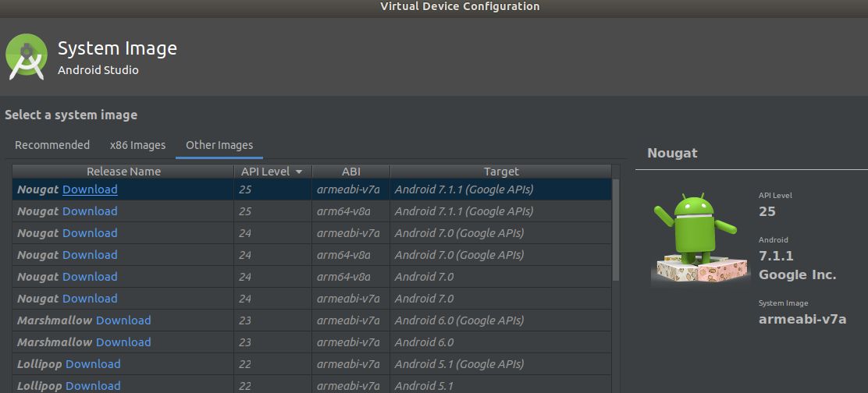Select the Other Images tab

pos(219,145)
